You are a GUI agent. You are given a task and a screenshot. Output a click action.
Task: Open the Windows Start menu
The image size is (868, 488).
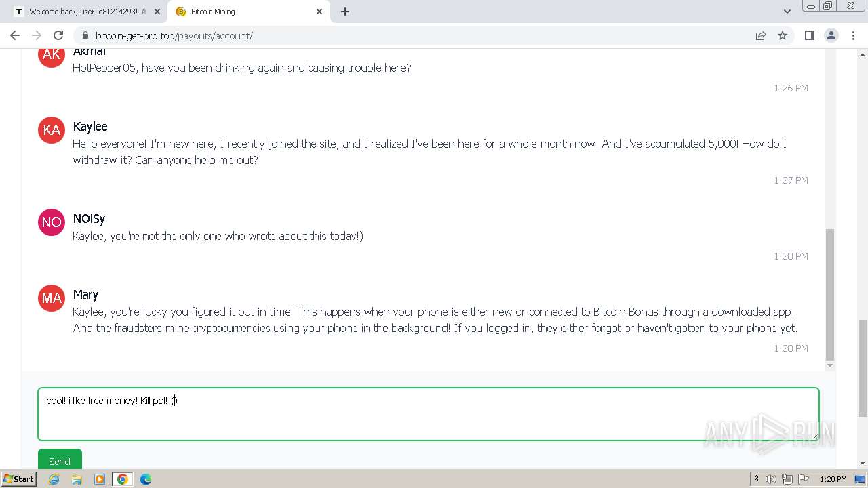18,479
